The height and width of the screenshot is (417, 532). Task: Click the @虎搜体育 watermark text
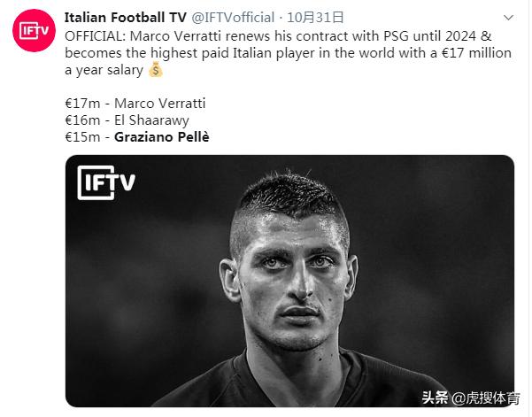487,398
